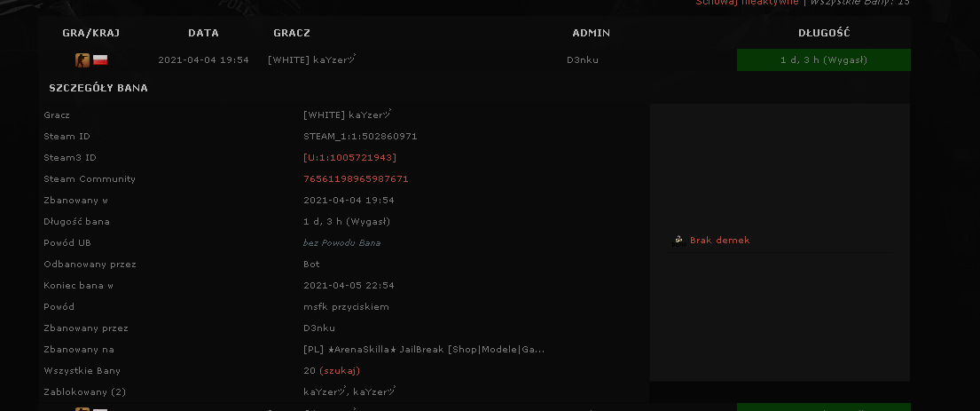Click the GRACZ column header
Viewport: 980px width, 411px height.
coord(292,33)
